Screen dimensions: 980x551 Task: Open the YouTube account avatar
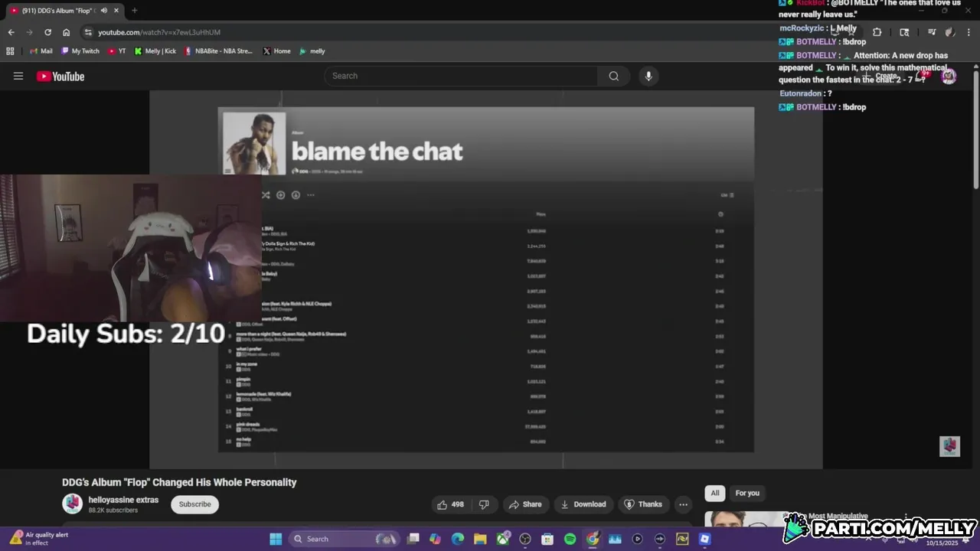(949, 76)
